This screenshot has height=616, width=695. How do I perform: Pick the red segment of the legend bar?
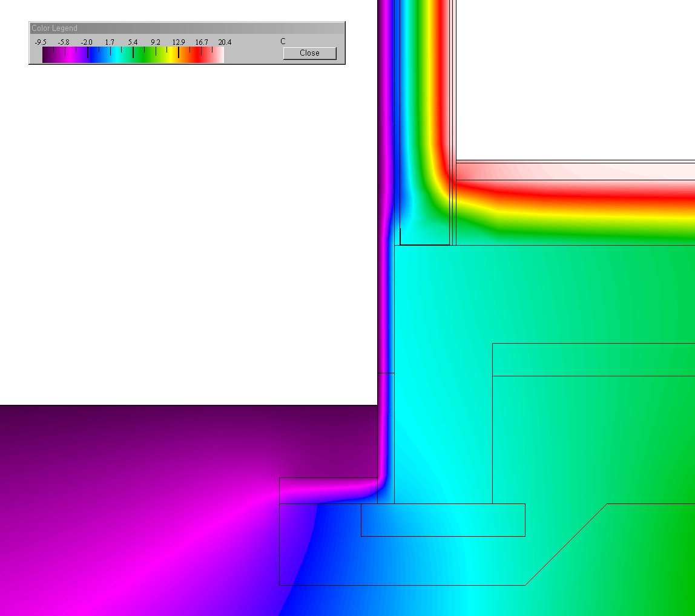(x=197, y=55)
